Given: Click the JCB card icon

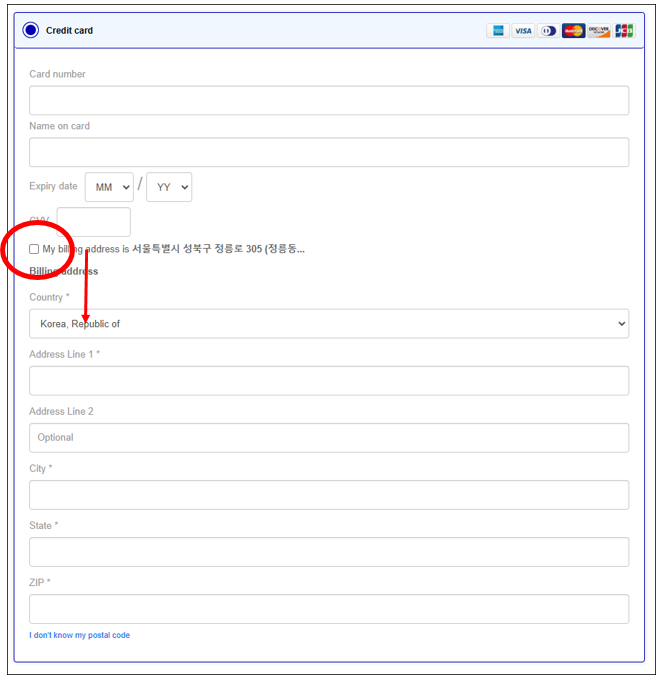Looking at the screenshot, I should click(x=624, y=31).
